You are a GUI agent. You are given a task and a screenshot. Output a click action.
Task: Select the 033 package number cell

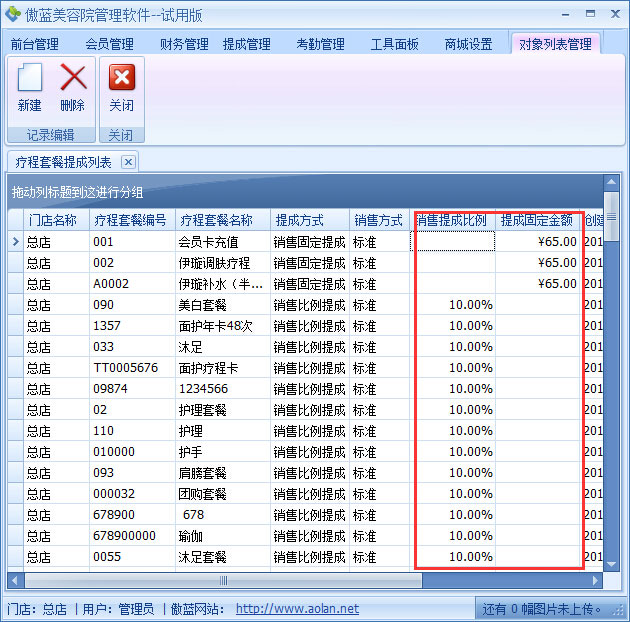point(132,346)
